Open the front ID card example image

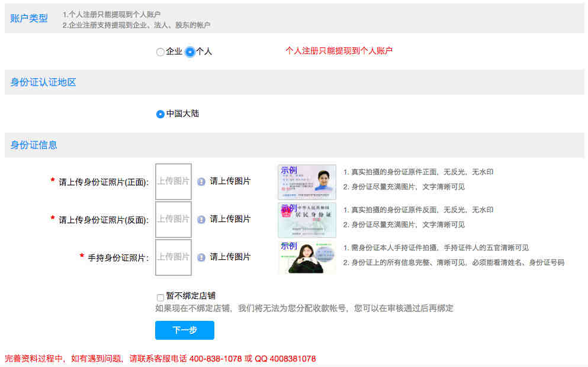pos(307,182)
